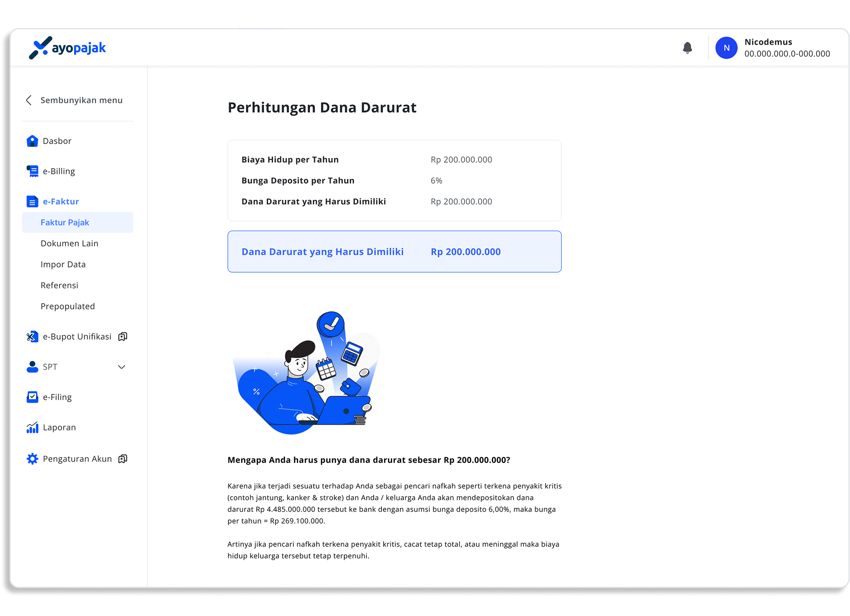This screenshot has width=850, height=616.
Task: Click the badge icon next to e-Bupot Unifikasi
Action: (123, 336)
